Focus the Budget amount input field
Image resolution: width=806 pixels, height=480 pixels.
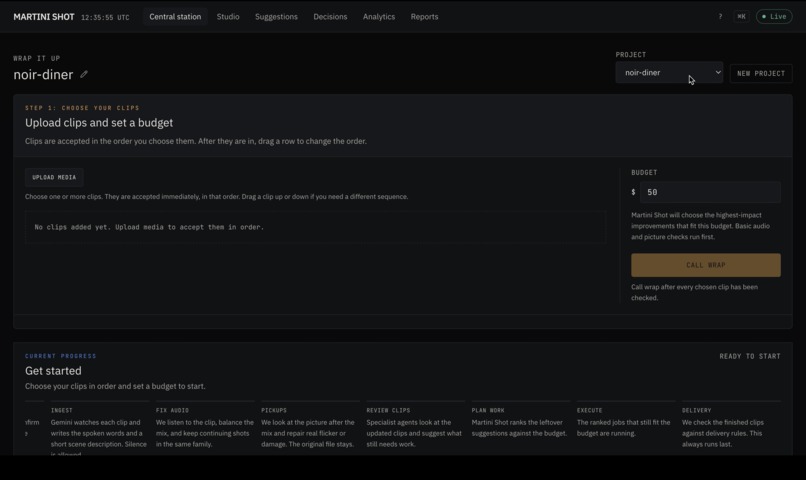710,192
